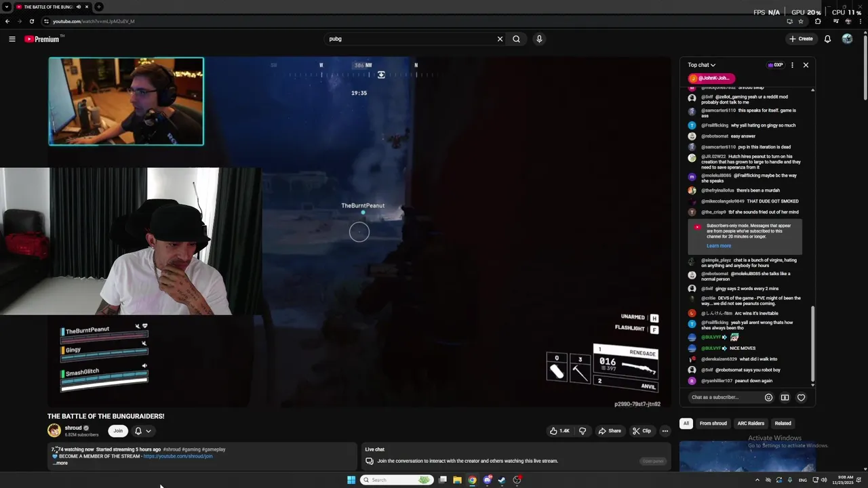The width and height of the screenshot is (868, 488).
Task: Expand the Top chat mode dropdown
Action: 702,65
